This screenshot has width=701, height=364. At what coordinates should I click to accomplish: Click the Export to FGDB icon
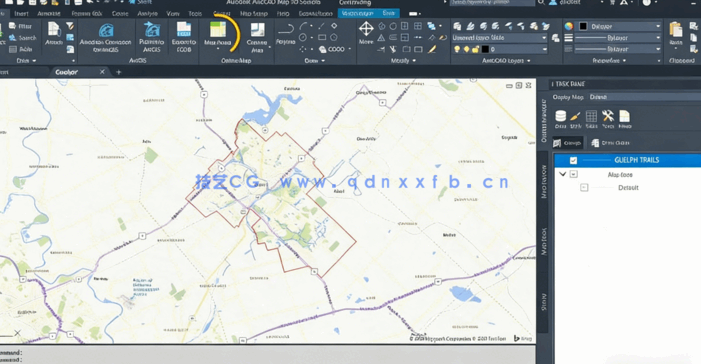pos(184,30)
